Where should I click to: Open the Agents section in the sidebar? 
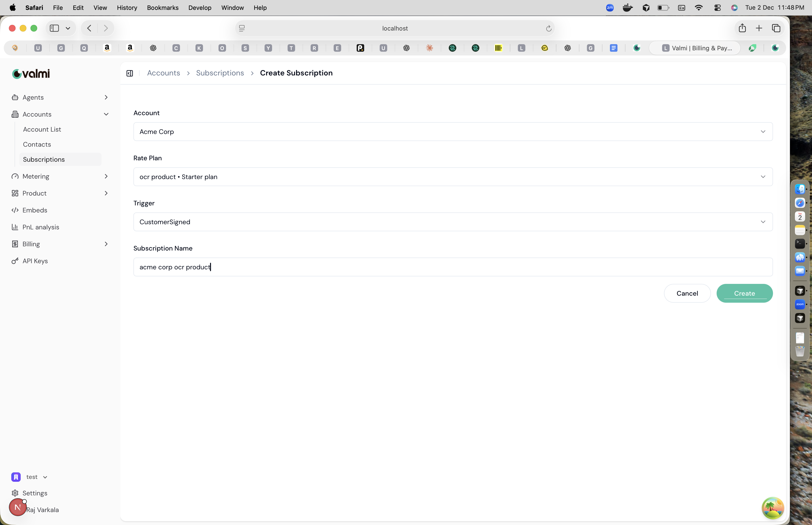click(33, 98)
